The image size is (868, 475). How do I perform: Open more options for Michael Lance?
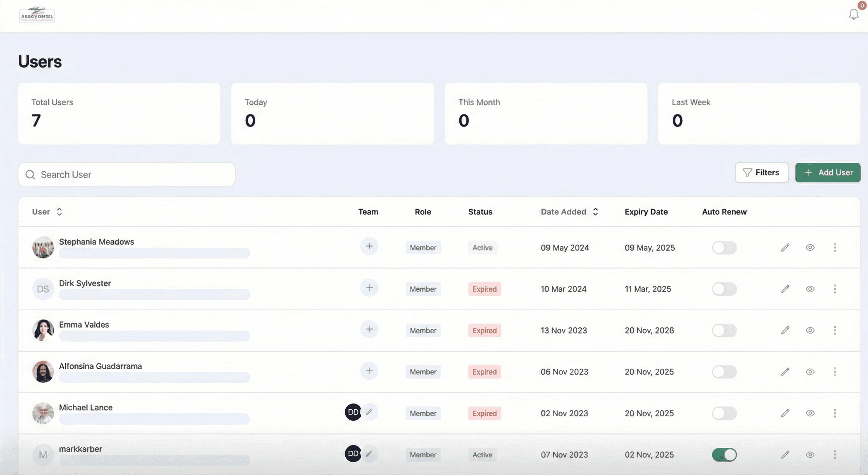point(834,413)
